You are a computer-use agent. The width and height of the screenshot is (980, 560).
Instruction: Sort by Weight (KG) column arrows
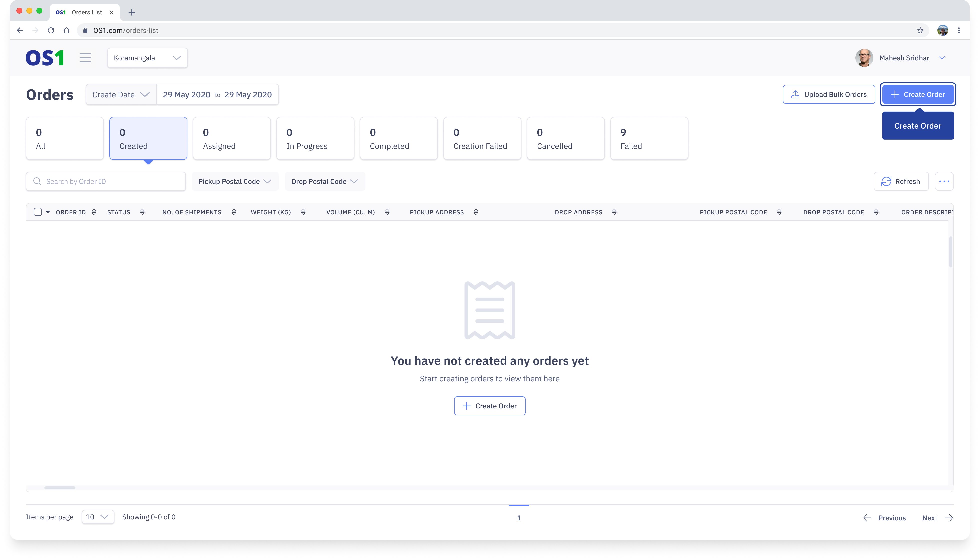point(303,212)
